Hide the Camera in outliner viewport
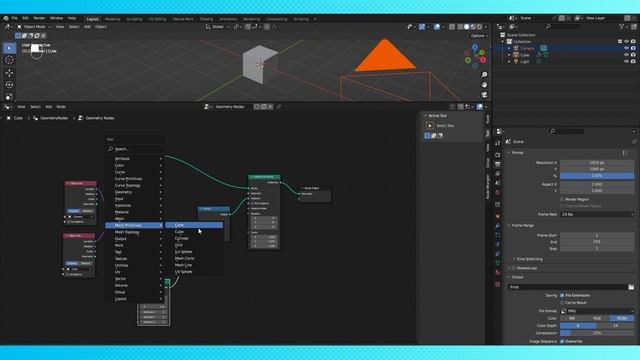 (x=626, y=48)
